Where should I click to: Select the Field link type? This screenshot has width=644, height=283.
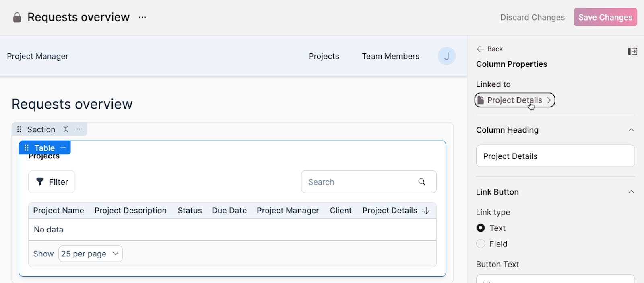[x=481, y=244]
